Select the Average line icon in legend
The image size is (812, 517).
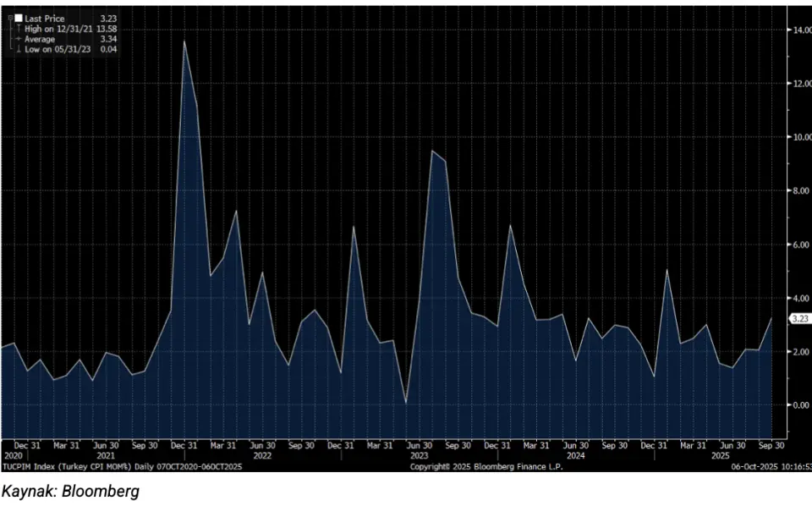[x=18, y=39]
